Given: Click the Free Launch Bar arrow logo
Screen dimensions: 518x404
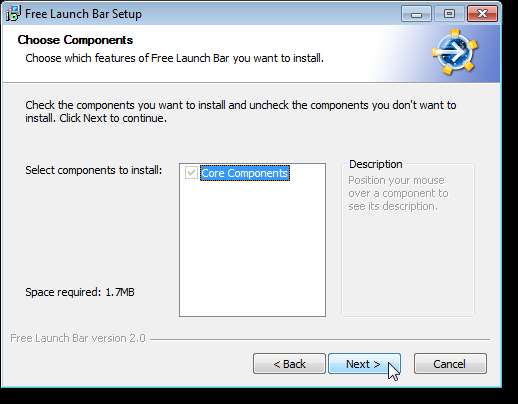Looking at the screenshot, I should (x=455, y=52).
